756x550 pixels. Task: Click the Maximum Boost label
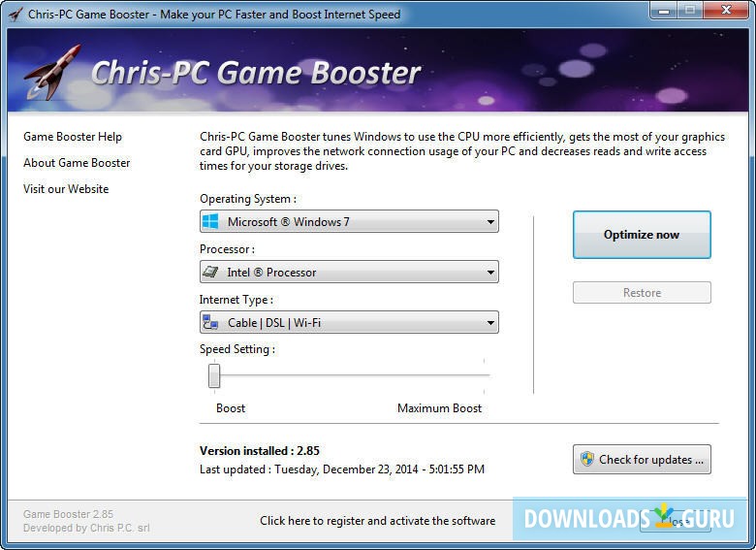click(439, 408)
